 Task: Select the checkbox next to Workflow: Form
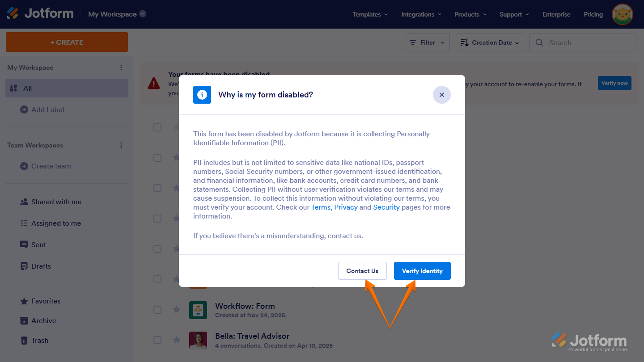pos(157,310)
